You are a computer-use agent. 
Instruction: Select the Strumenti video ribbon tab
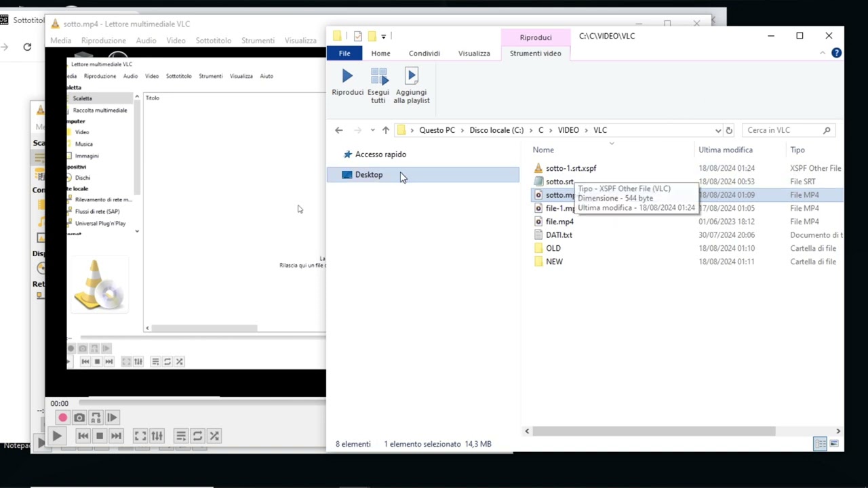pos(536,54)
